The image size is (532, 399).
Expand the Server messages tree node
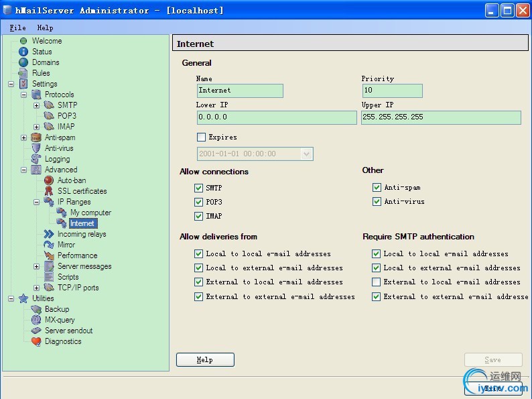pyautogui.click(x=36, y=267)
